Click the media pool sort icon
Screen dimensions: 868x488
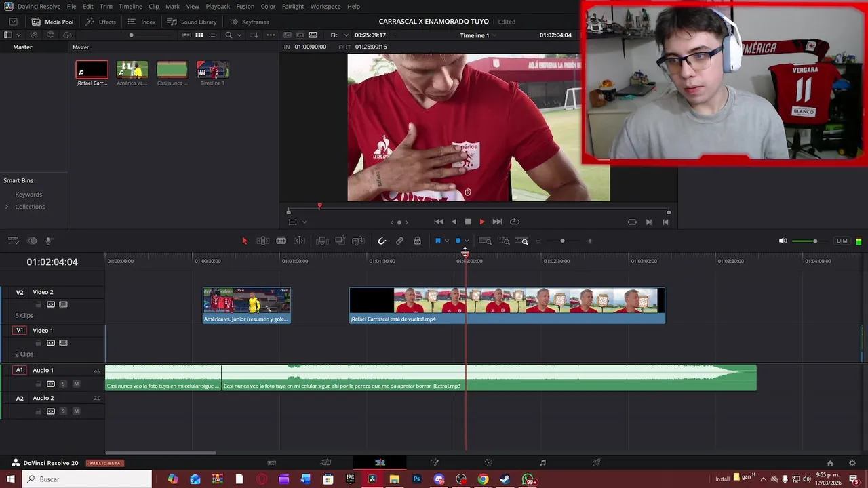point(255,35)
